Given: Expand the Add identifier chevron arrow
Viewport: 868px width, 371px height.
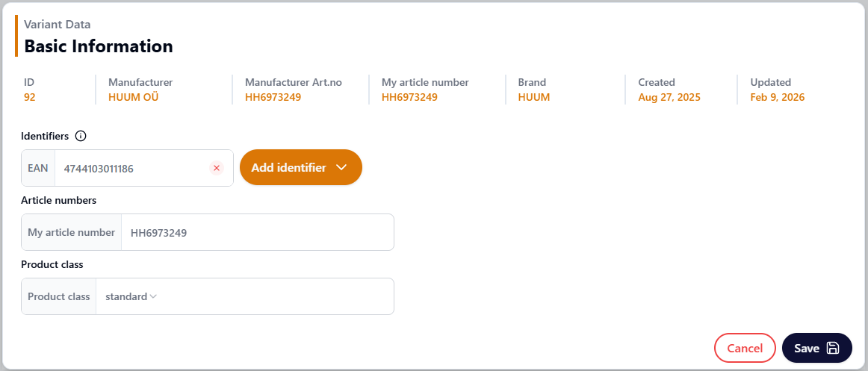Looking at the screenshot, I should 341,168.
